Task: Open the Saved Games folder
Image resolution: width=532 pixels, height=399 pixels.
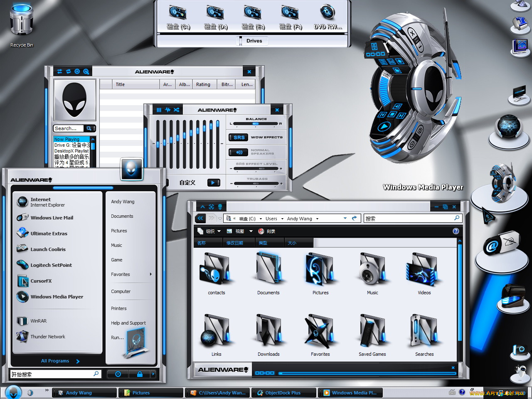Action: pyautogui.click(x=372, y=335)
